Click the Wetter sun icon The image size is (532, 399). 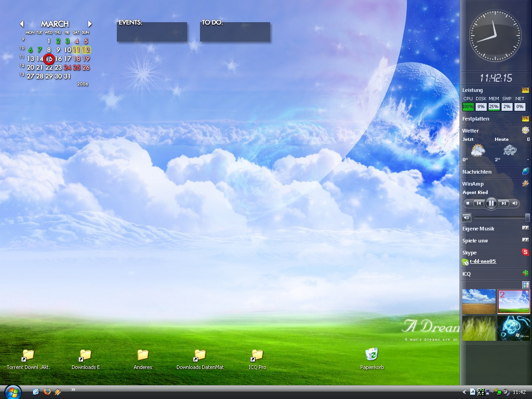(x=526, y=131)
